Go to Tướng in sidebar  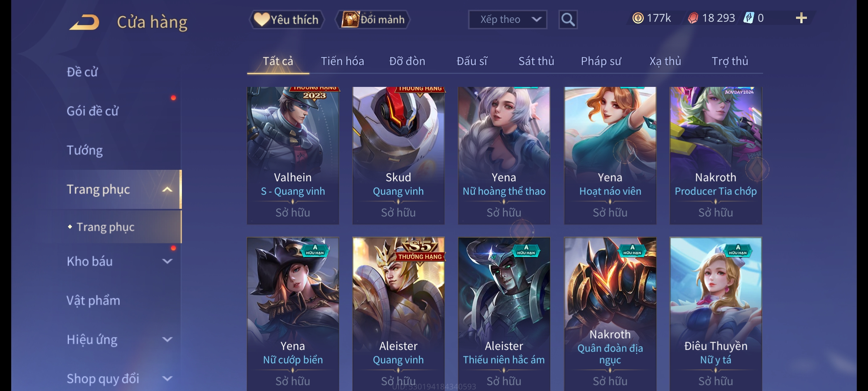pyautogui.click(x=85, y=150)
